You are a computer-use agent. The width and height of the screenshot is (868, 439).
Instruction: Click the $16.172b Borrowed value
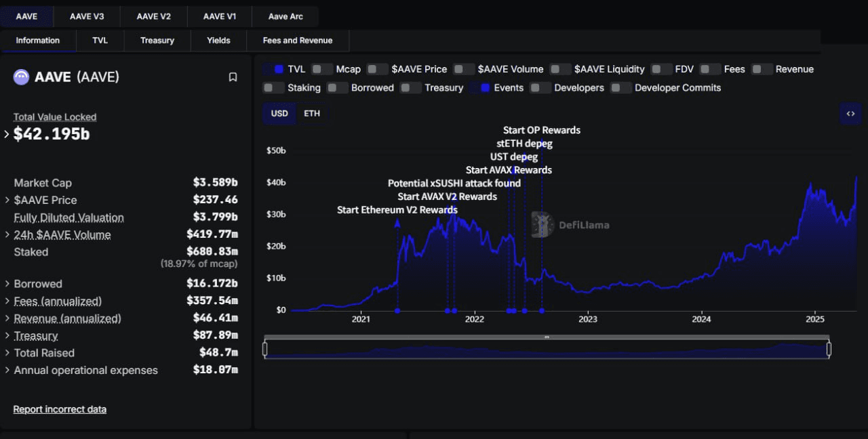point(212,284)
